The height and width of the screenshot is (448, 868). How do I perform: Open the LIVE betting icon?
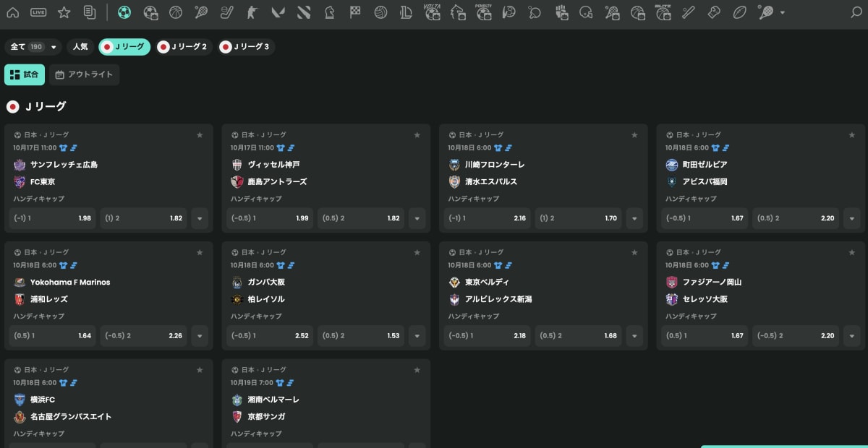[38, 12]
